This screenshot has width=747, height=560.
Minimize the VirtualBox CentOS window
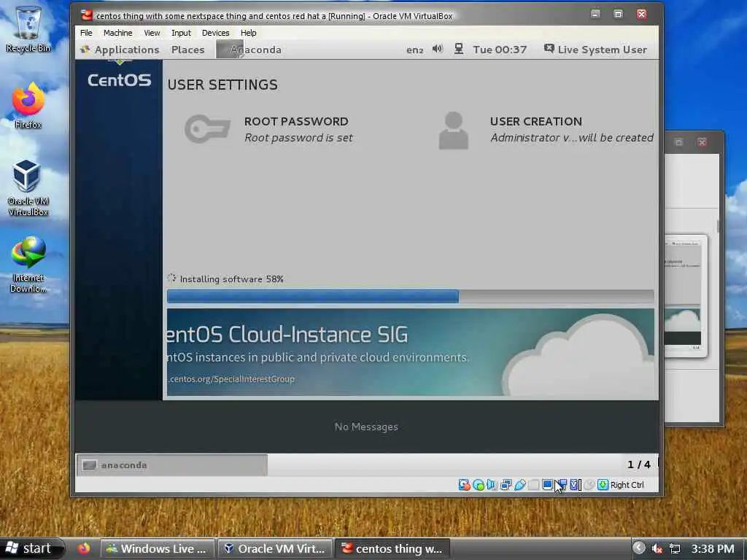[x=595, y=15]
